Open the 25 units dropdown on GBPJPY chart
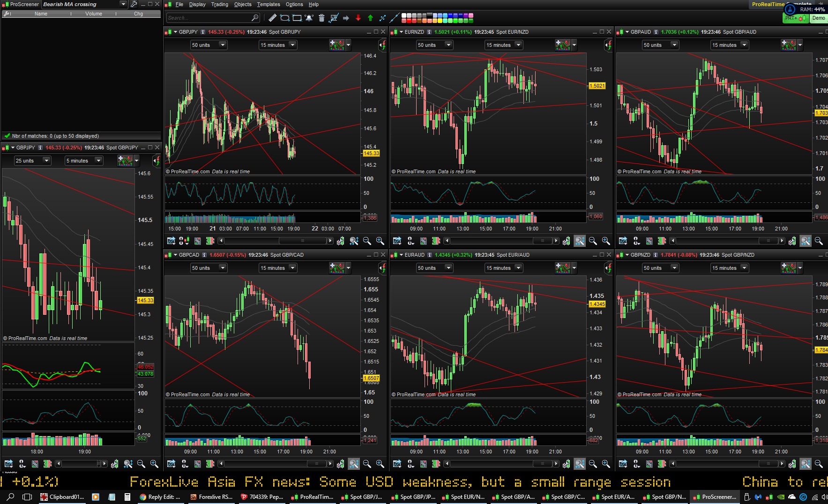828x504 pixels. 32,161
